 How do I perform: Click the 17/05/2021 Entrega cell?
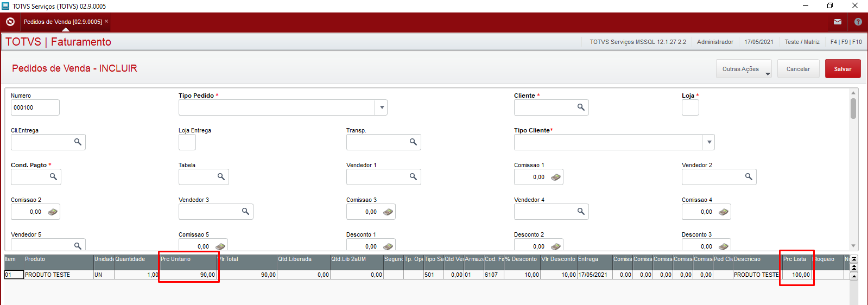(x=595, y=275)
